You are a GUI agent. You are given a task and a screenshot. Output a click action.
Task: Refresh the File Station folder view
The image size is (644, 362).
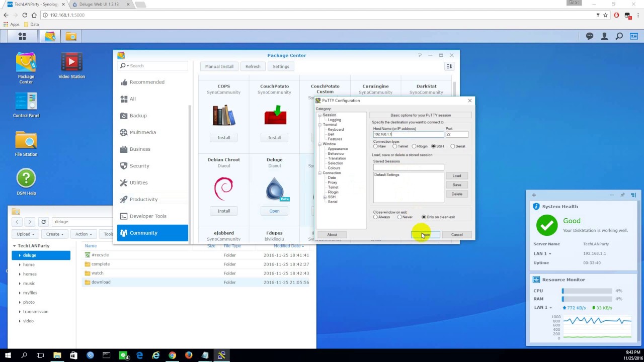coord(44,222)
